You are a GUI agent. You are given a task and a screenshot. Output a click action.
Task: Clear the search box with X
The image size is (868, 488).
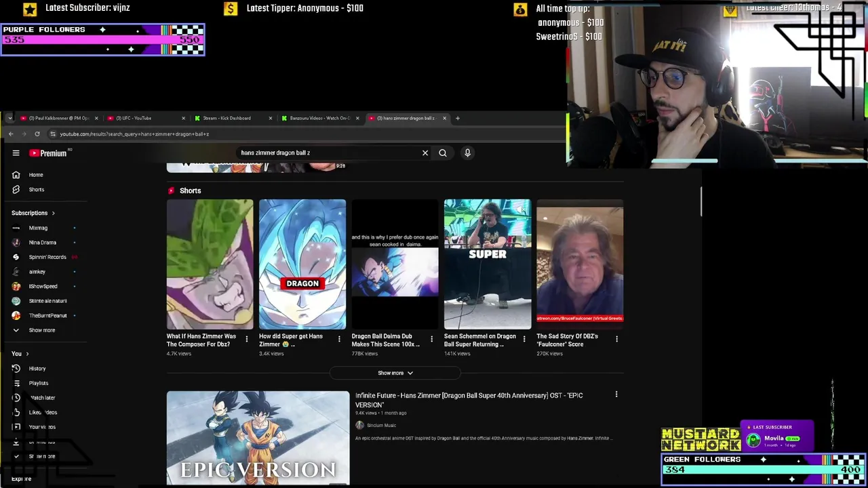tap(425, 153)
